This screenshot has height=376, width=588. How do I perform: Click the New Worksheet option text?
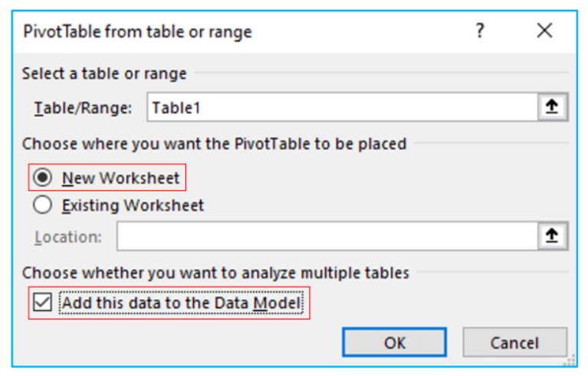point(121,178)
